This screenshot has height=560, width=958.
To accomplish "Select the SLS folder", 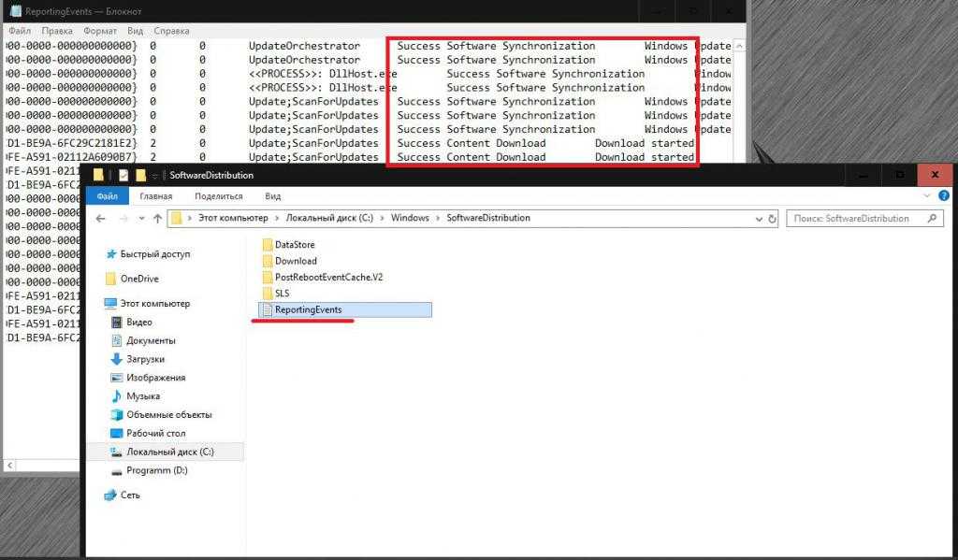I will (276, 294).
